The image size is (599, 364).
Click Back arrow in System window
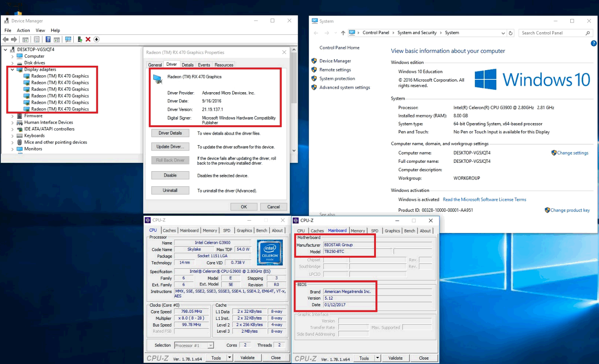tap(315, 33)
